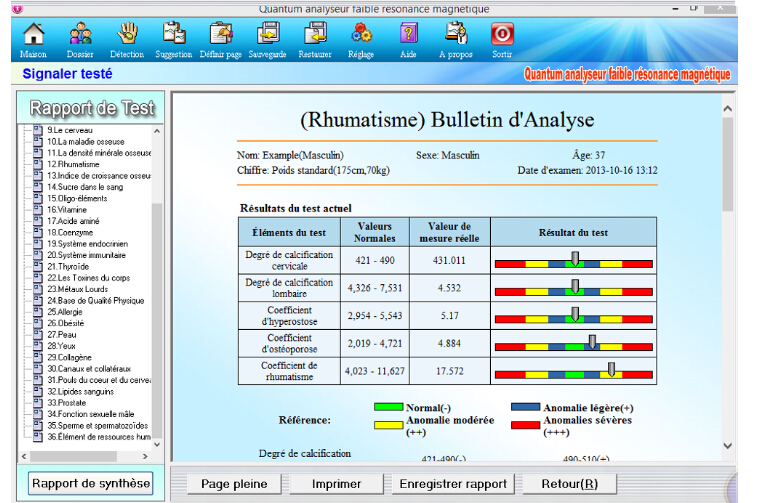Select 36.Élément de ressources report
Image resolution: width=758 pixels, height=503 pixels.
[x=99, y=437]
